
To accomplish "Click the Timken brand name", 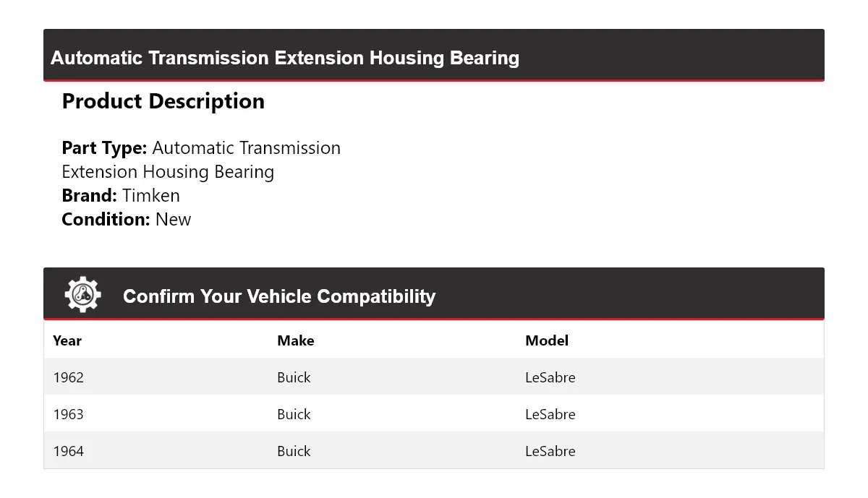I will click(151, 196).
